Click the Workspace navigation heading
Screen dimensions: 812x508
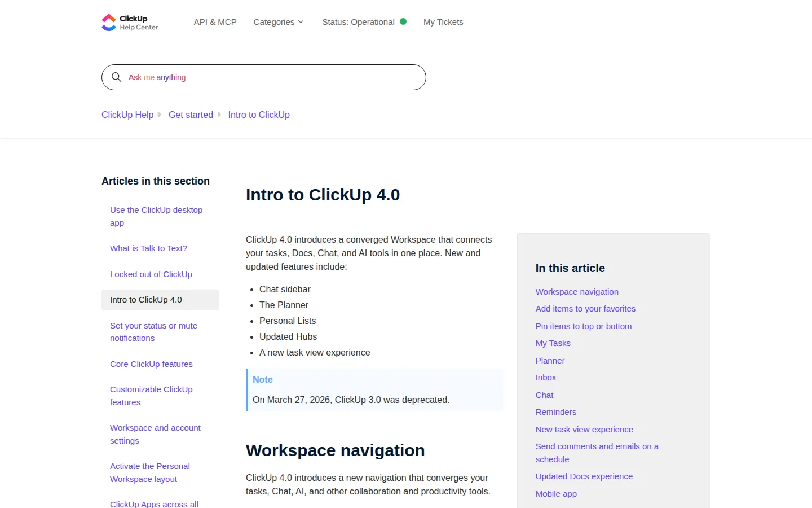(x=336, y=450)
